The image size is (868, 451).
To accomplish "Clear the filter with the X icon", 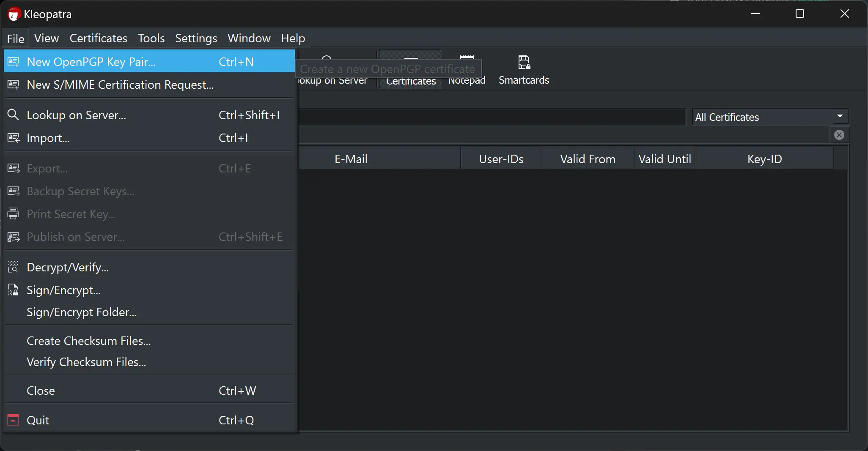I will [839, 135].
